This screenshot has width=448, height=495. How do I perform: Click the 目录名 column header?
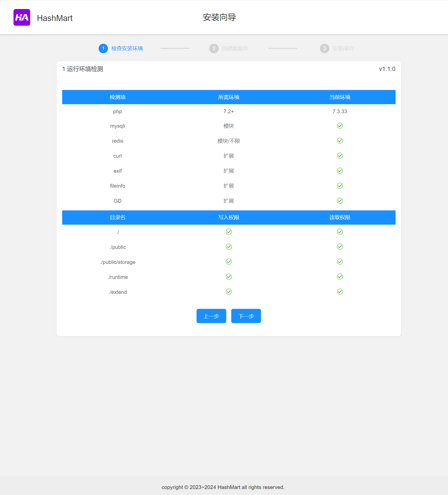pyautogui.click(x=118, y=218)
